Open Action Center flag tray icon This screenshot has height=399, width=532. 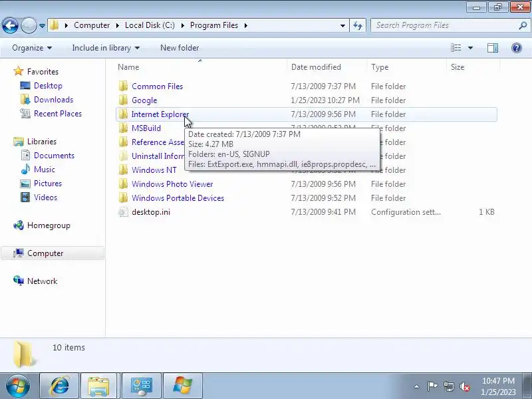[x=432, y=386]
